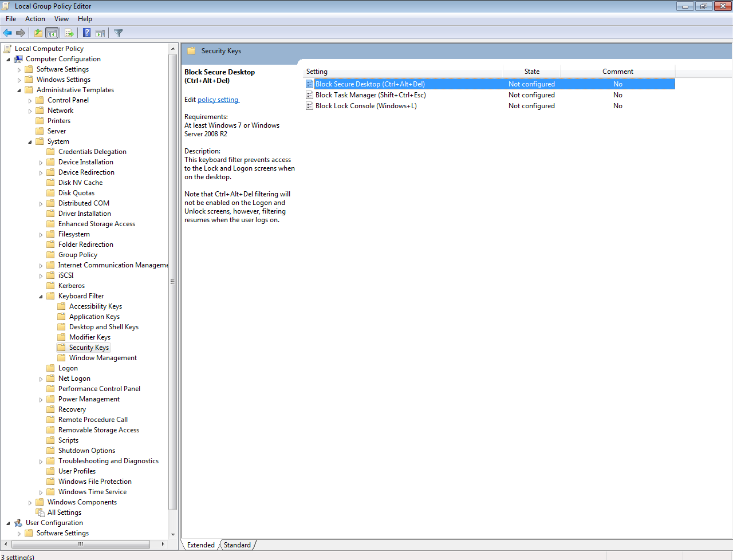The width and height of the screenshot is (733, 560).
Task: Click the Block Task Manager policy icon
Action: click(x=309, y=95)
